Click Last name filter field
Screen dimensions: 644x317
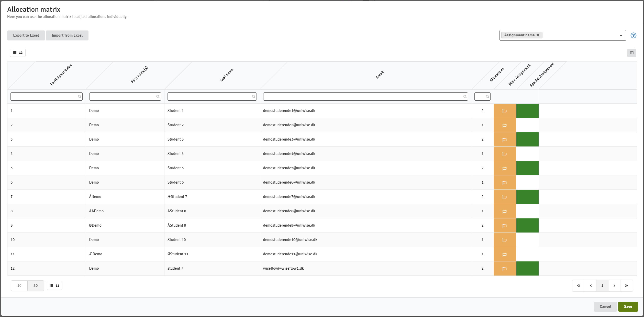click(212, 97)
